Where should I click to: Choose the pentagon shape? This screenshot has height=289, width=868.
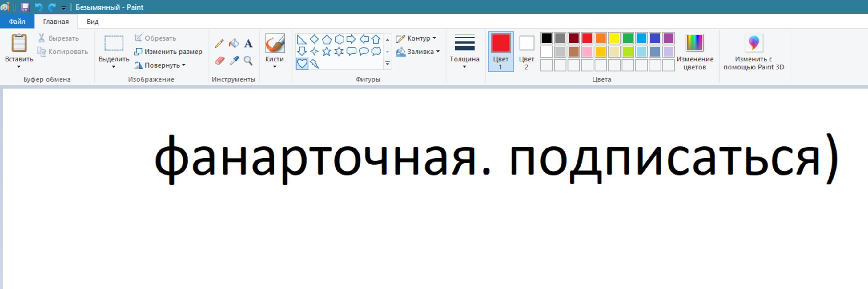327,40
